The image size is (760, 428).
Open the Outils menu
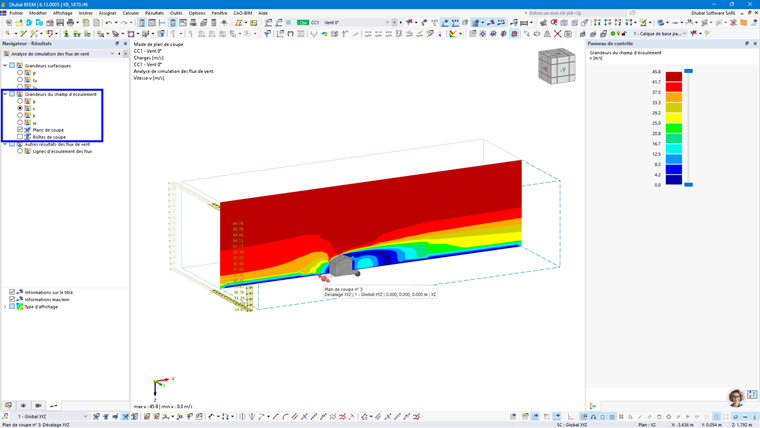[x=176, y=13]
